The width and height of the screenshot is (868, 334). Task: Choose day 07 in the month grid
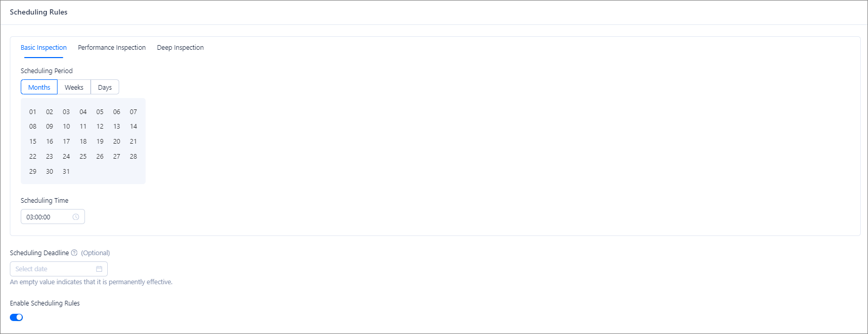[133, 112]
